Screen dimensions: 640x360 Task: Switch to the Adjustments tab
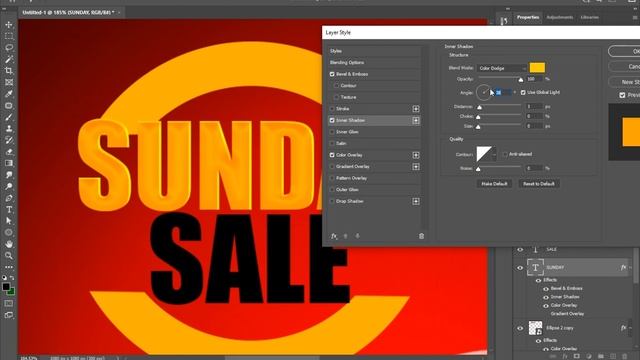560,18
